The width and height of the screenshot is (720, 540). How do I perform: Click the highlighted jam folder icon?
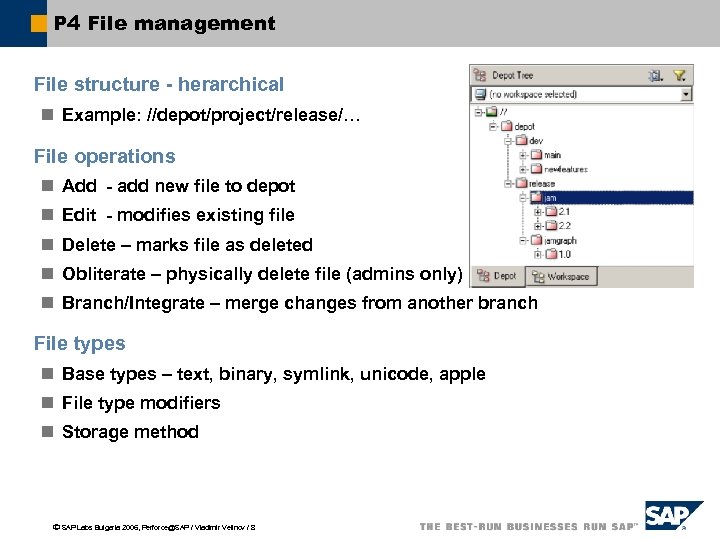[x=536, y=197]
